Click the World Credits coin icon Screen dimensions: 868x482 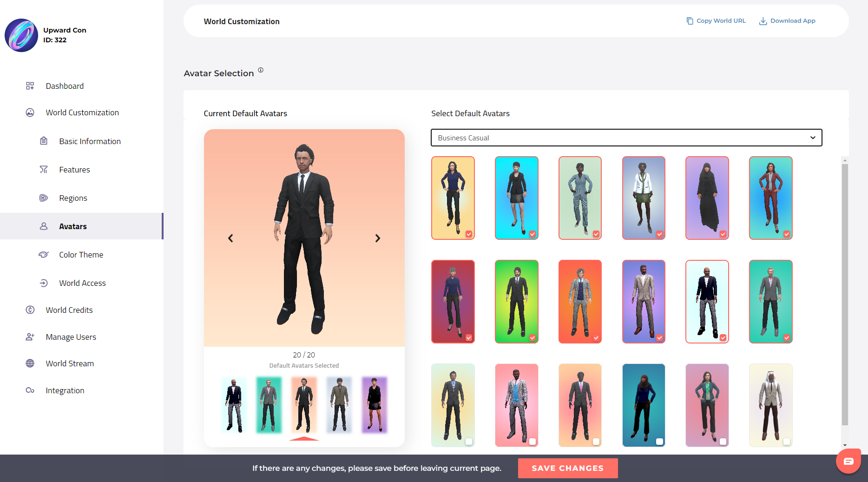pos(30,310)
